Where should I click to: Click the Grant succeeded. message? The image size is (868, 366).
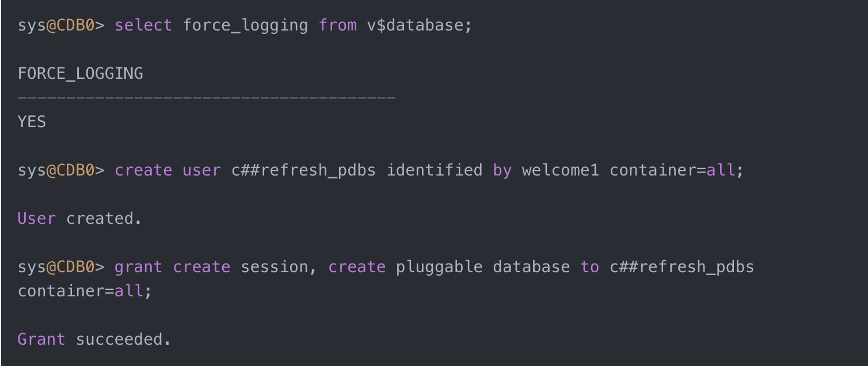94,340
